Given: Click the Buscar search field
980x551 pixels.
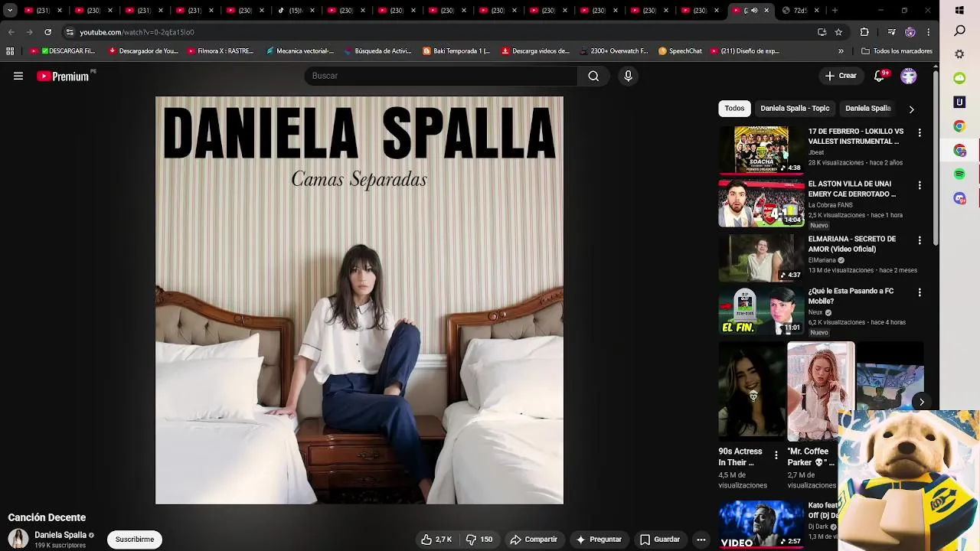Looking at the screenshot, I should [x=441, y=76].
